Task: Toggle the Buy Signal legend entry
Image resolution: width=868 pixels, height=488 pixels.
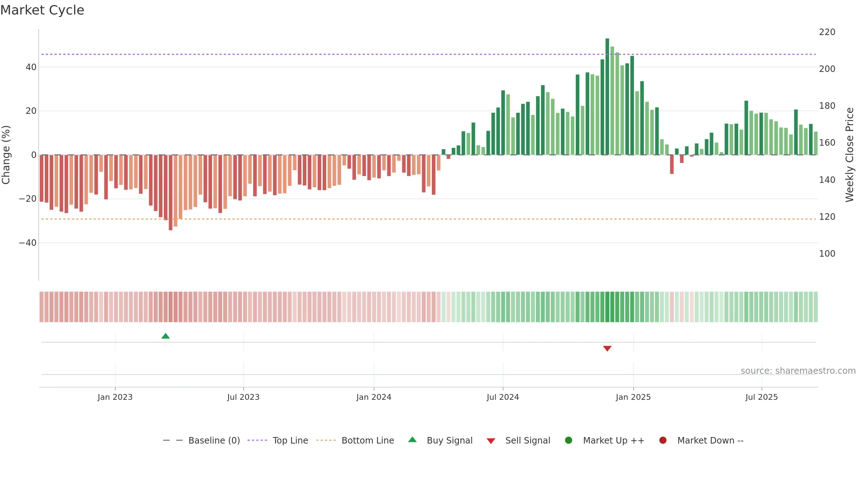Action: pos(440,440)
